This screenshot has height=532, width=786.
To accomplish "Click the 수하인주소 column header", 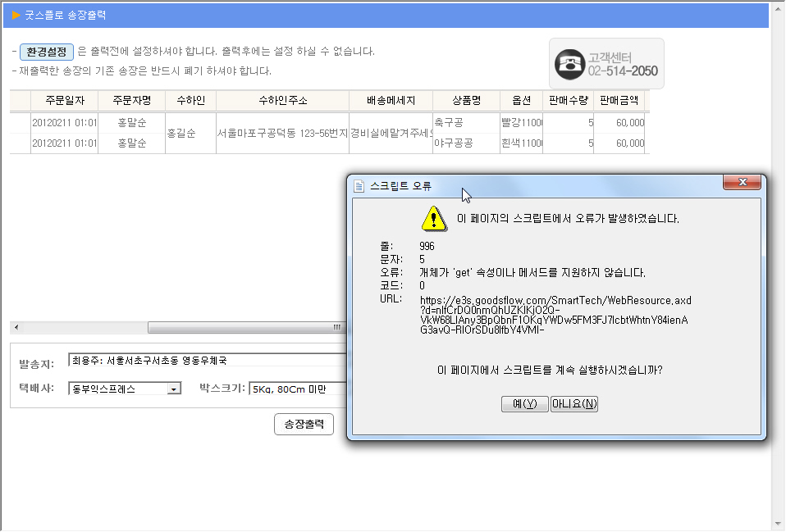I will 282,101.
